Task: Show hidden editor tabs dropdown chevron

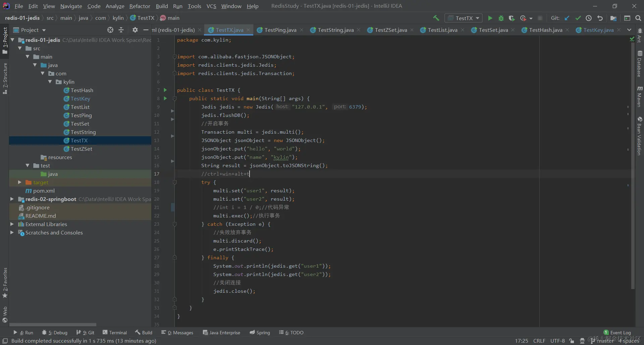Action: coord(629,30)
